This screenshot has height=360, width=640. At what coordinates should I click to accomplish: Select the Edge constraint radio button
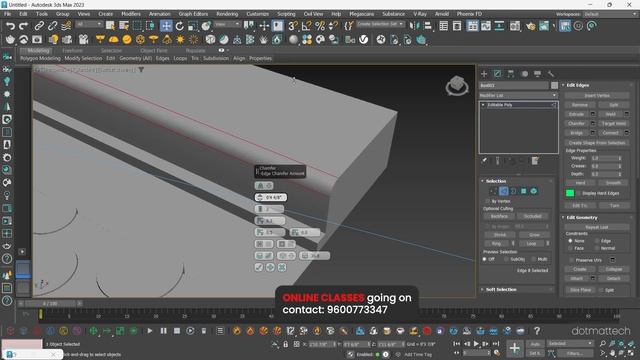[x=597, y=241]
